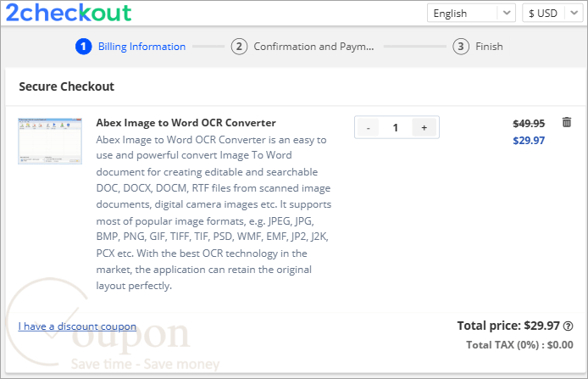Screen dimensions: 588x379
Task: Open total price help question icon
Action: [x=569, y=326]
